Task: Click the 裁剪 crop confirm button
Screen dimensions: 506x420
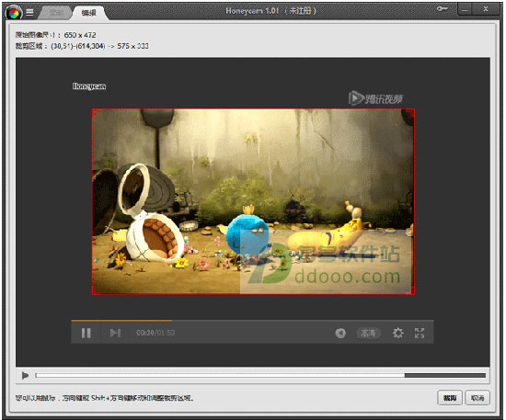Action: (450, 398)
